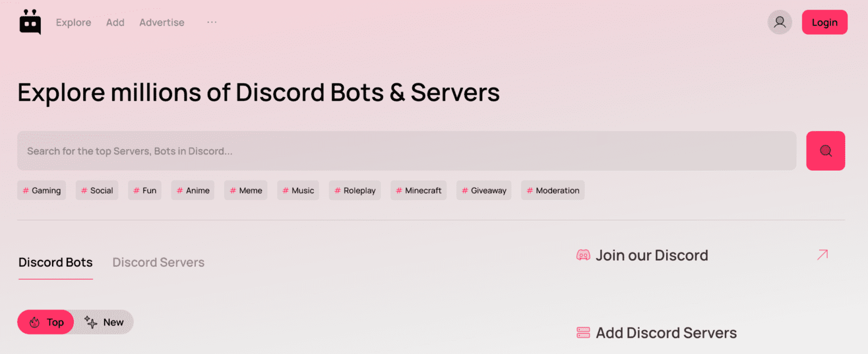Switch to the Discord Servers tab
This screenshot has width=868, height=354.
pos(158,262)
